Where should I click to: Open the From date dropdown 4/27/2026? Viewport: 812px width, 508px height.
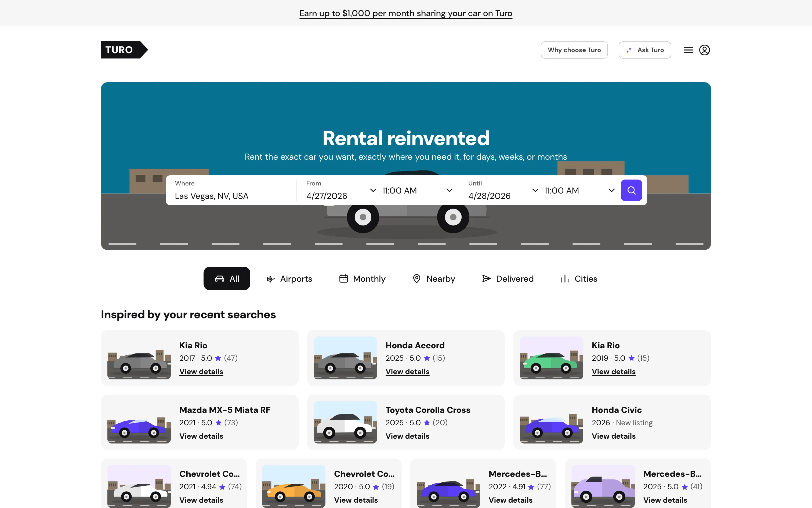click(341, 191)
